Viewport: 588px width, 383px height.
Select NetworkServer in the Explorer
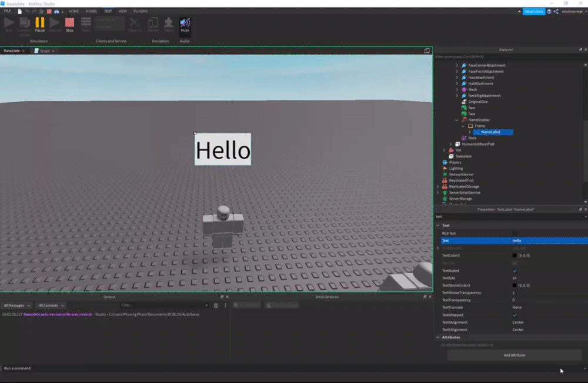coord(461,174)
